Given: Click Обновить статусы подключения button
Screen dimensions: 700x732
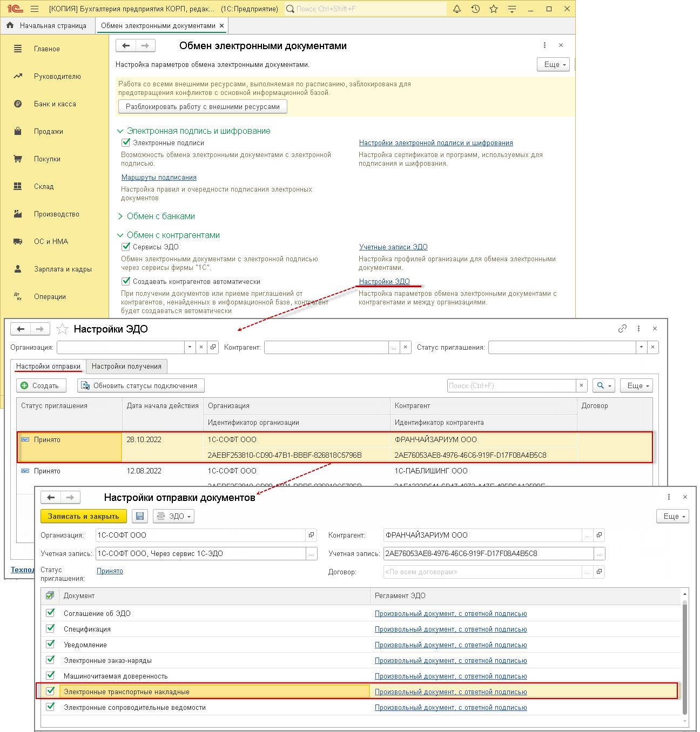Looking at the screenshot, I should click(x=141, y=385).
